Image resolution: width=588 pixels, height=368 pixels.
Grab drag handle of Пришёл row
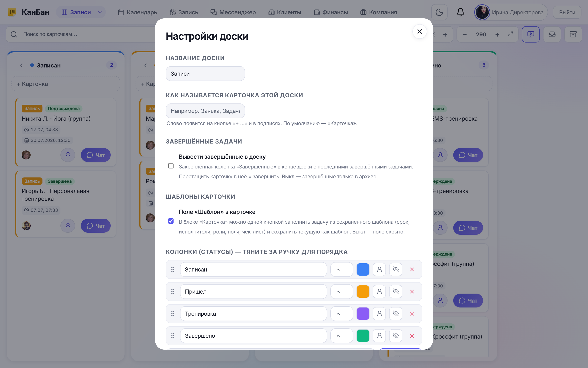[x=173, y=292]
